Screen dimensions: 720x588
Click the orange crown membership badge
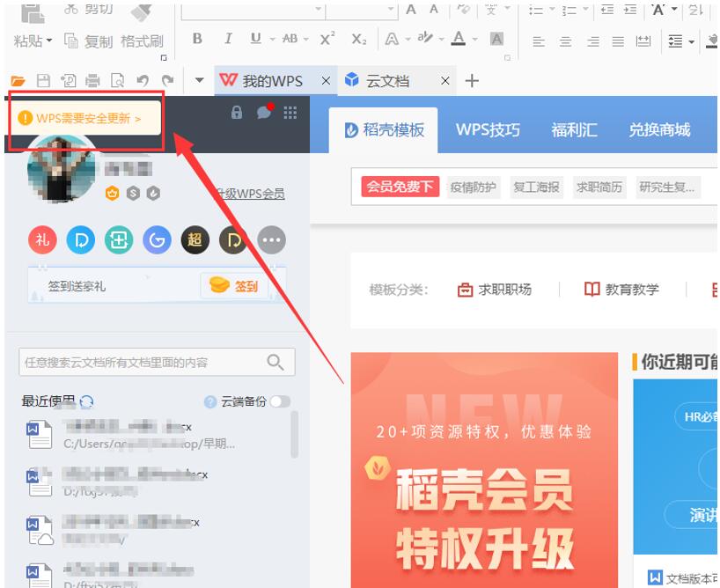(112, 194)
